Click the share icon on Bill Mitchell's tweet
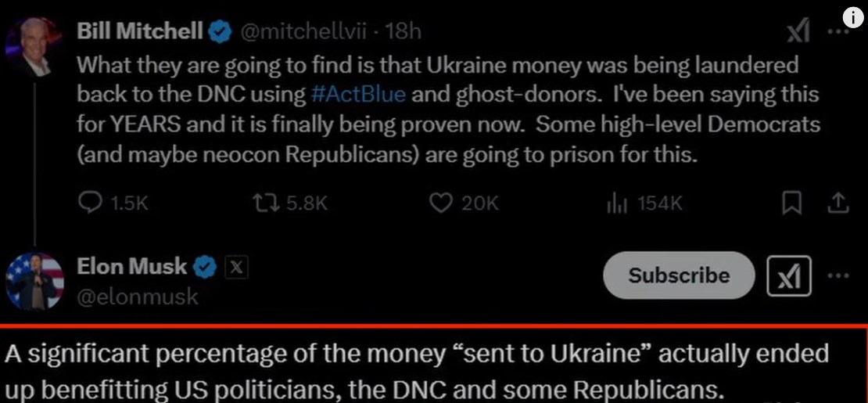Image resolution: width=868 pixels, height=403 pixels. [x=838, y=203]
